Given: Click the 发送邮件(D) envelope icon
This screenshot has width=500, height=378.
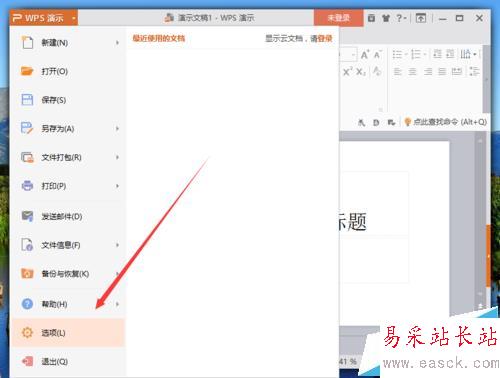Looking at the screenshot, I should [x=27, y=216].
